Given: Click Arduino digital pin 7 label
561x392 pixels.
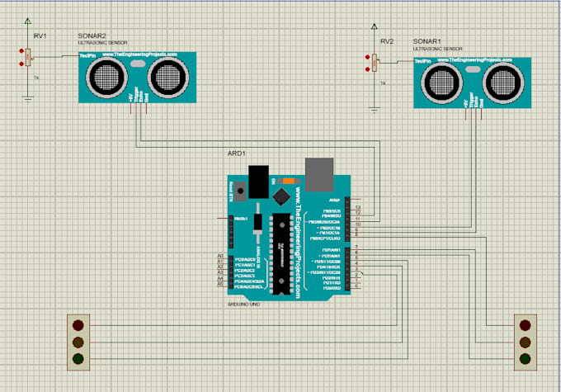Looking at the screenshot, I should pos(356,247).
